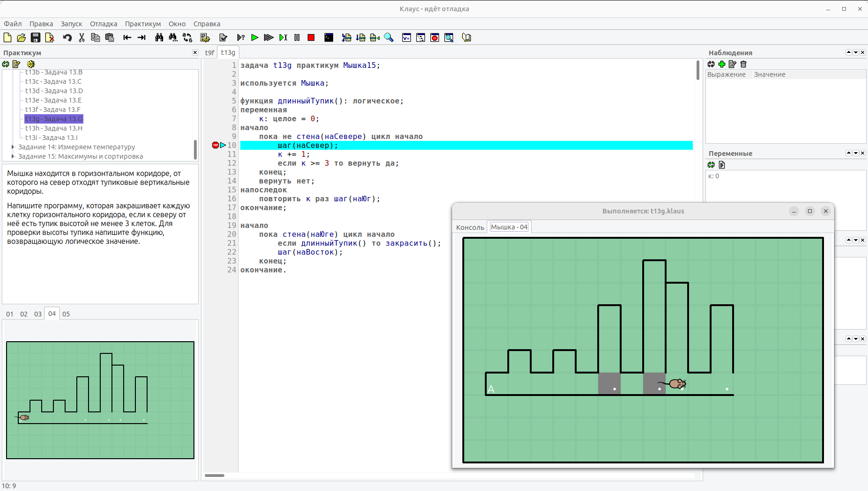Show the breakpoints window icon

click(435, 37)
